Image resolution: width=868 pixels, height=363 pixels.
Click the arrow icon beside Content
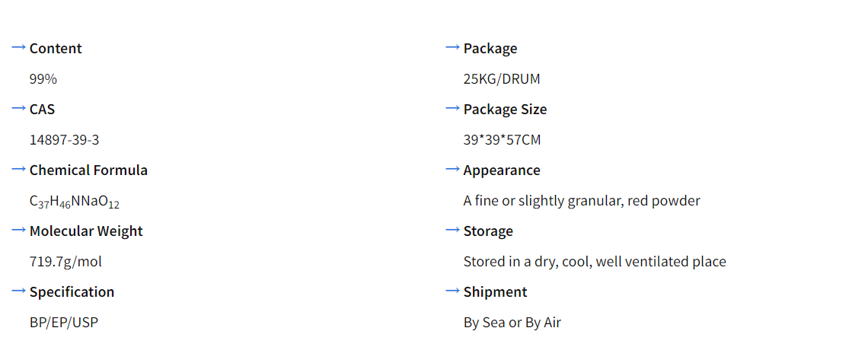(x=19, y=48)
